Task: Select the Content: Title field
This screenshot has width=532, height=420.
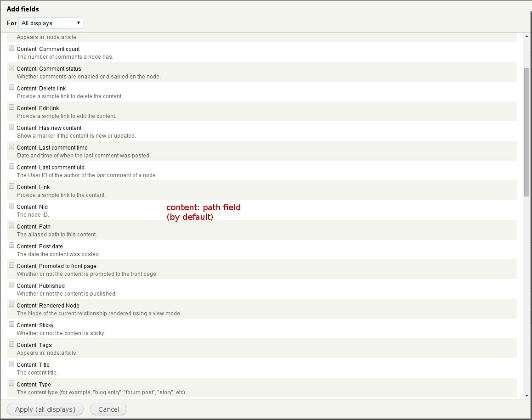Action: (11, 363)
